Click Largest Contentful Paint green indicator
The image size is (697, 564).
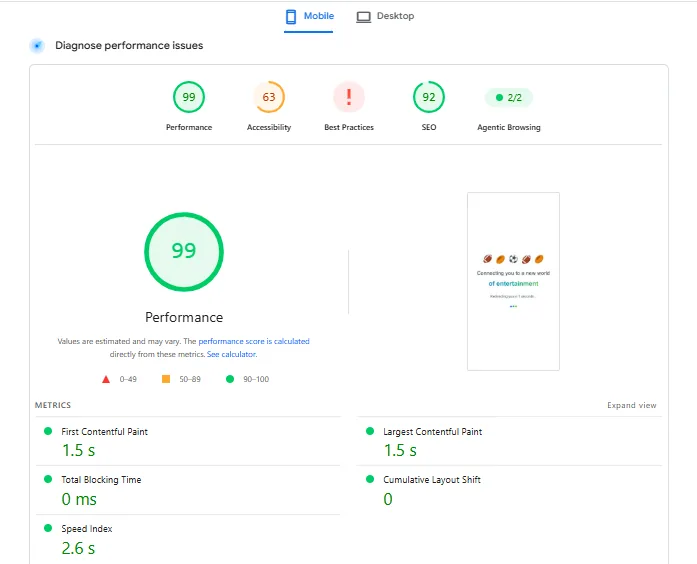369,431
